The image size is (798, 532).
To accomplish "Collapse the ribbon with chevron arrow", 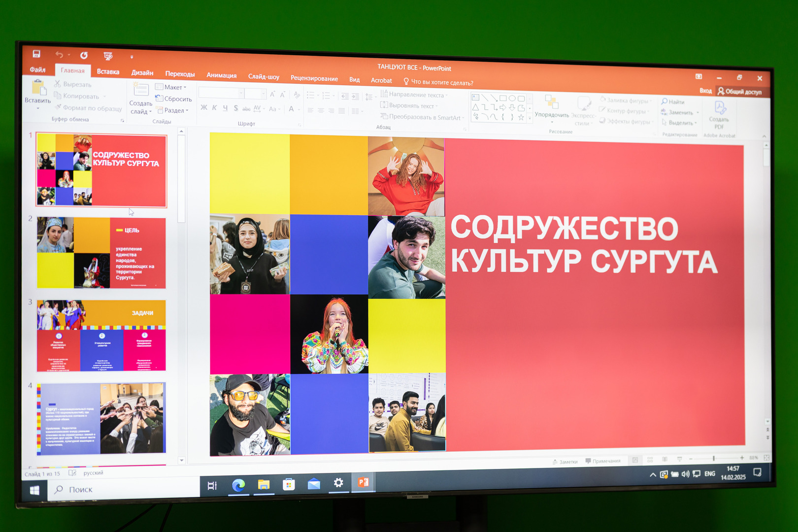I will (x=764, y=136).
